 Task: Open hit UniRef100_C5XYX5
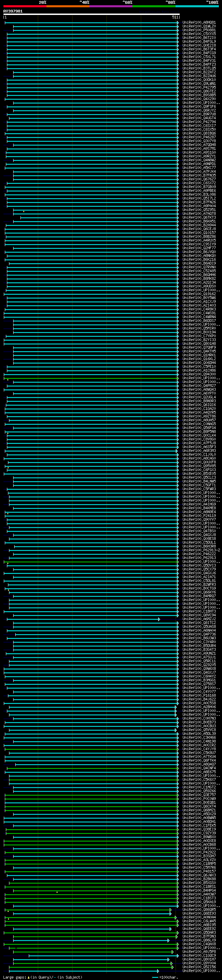click(199, 34)
